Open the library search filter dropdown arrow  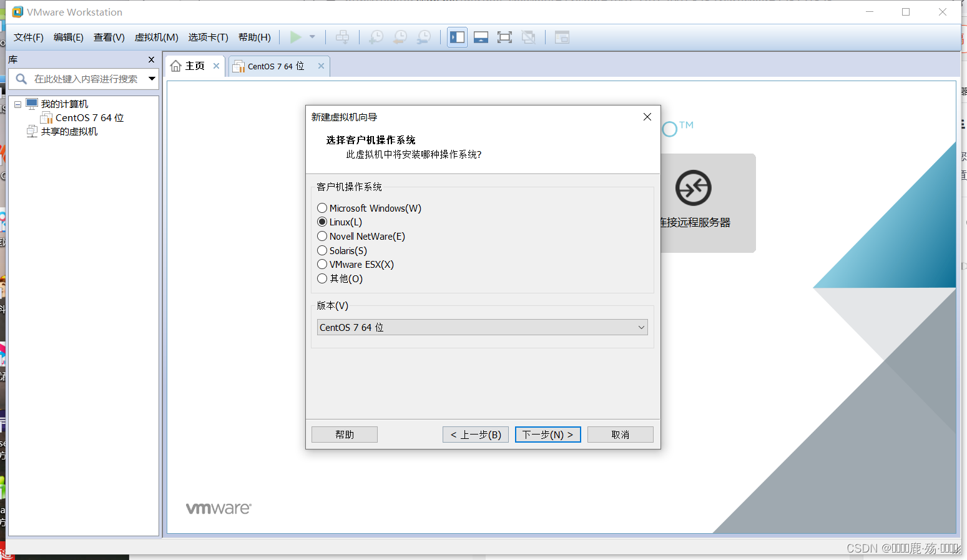tap(152, 79)
